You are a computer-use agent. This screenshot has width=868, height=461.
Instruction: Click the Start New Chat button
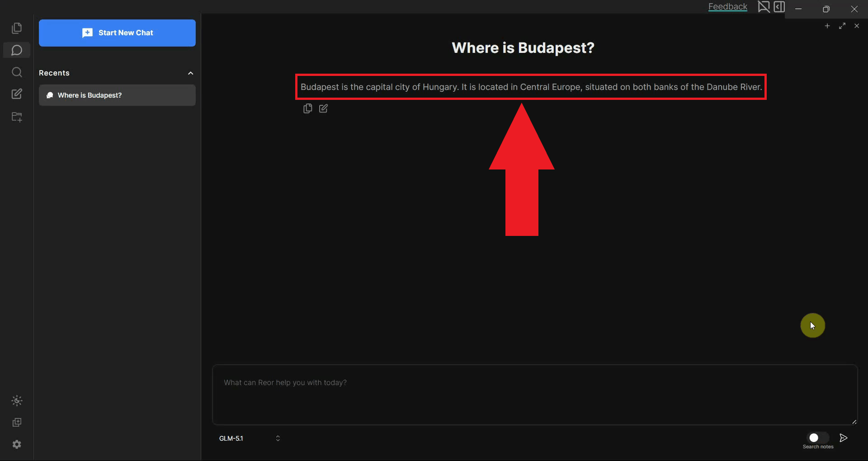117,33
